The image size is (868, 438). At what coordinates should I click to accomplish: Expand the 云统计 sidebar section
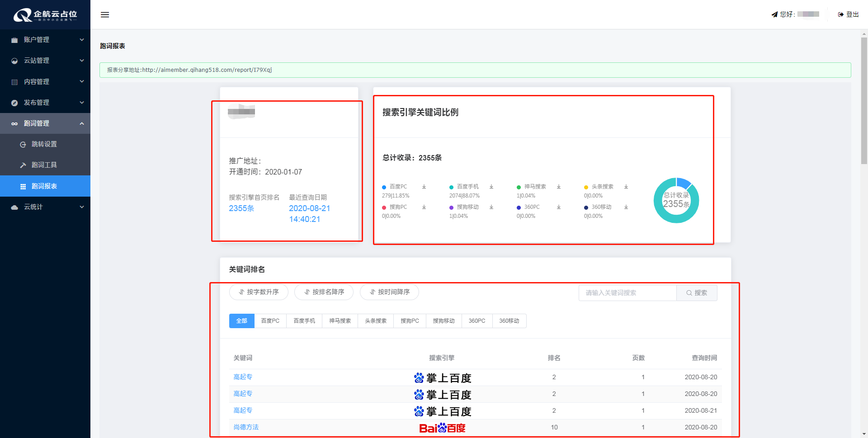(x=45, y=207)
